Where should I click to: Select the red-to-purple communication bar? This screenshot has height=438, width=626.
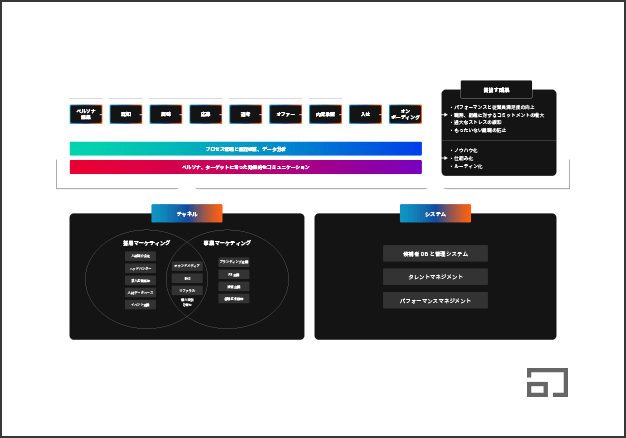[x=245, y=167]
